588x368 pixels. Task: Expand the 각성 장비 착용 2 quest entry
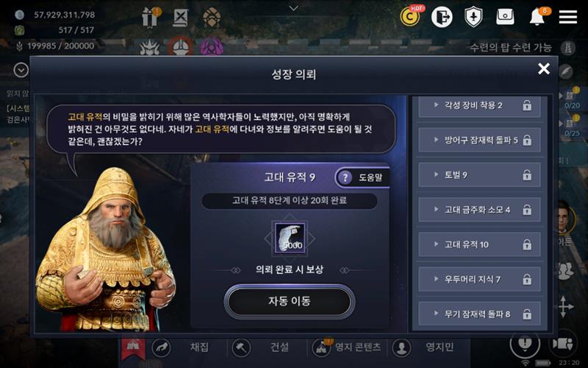[x=479, y=105]
